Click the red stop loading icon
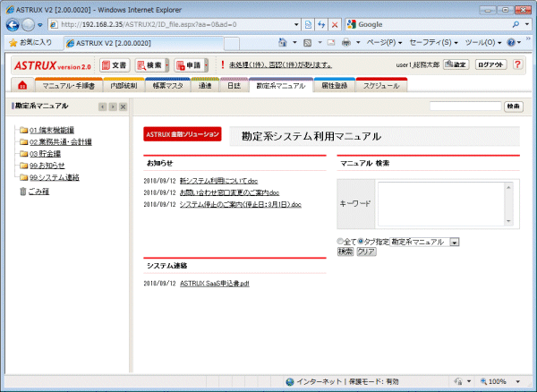This screenshot has height=392, width=537. click(x=335, y=25)
